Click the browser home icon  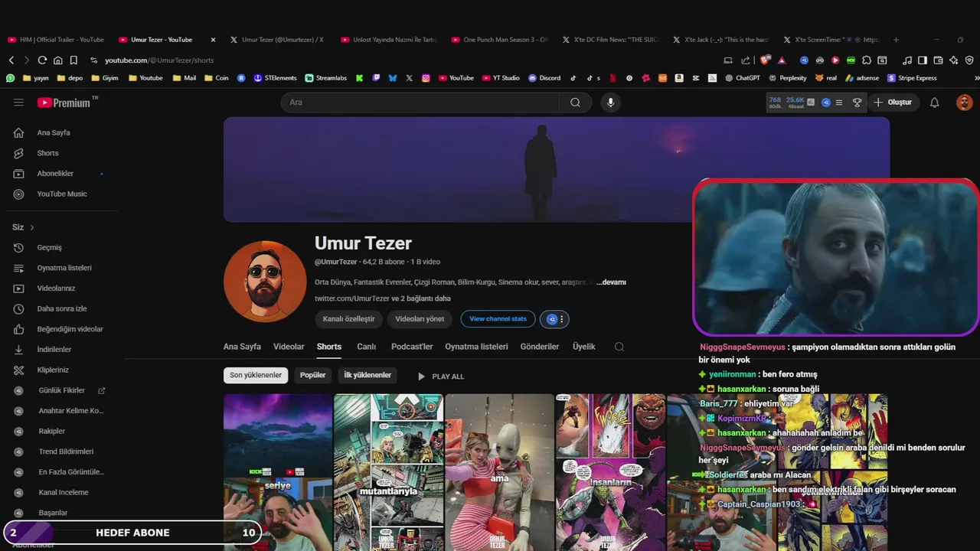(x=57, y=60)
